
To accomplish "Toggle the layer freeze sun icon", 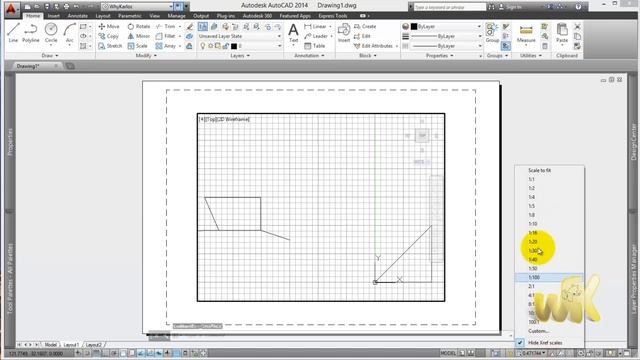I will [211, 46].
